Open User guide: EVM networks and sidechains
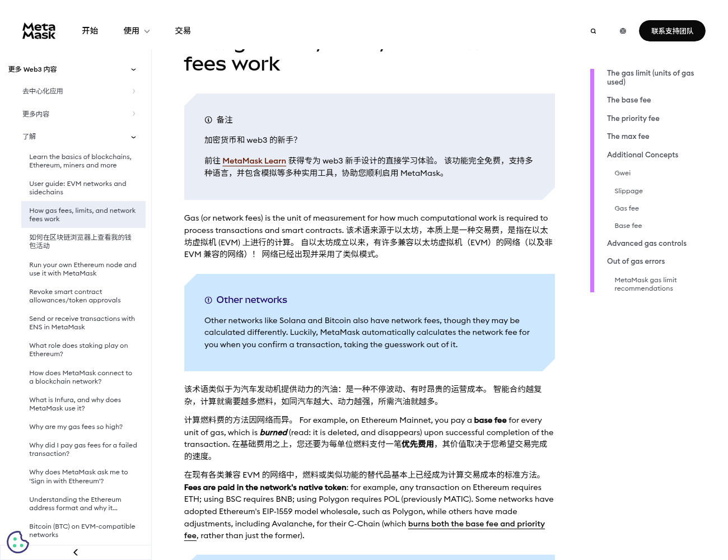Image resolution: width=728 pixels, height=560 pixels. pyautogui.click(x=83, y=188)
